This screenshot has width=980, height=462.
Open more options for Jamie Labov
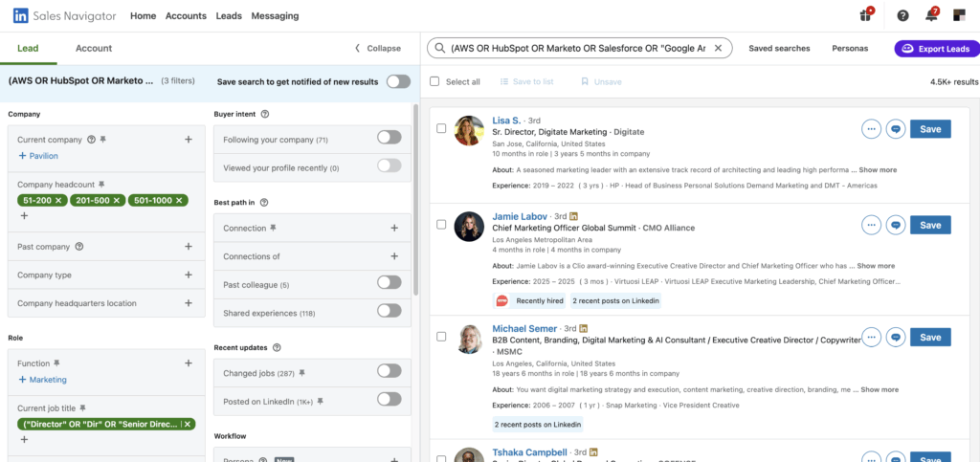(x=871, y=225)
